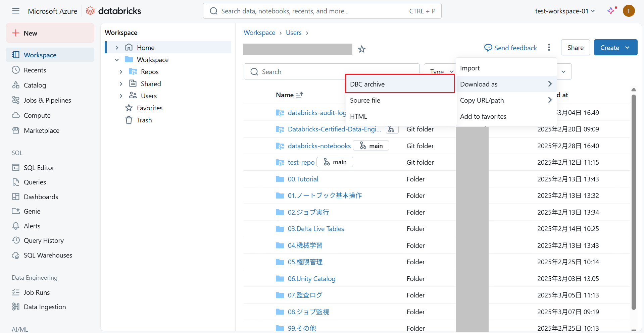Star the current folder as favorite
Image resolution: width=644 pixels, height=333 pixels.
coord(362,49)
